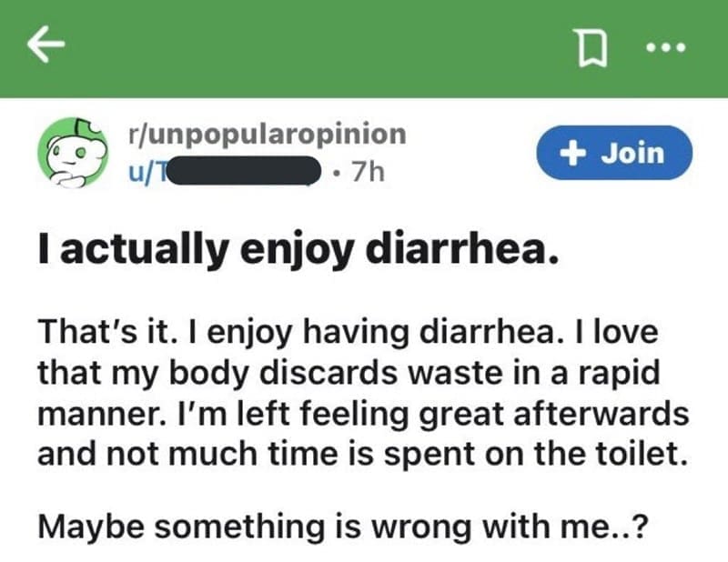728x562 pixels.
Task: Open the r/unpopularopinion subreddit link
Action: coord(267,134)
